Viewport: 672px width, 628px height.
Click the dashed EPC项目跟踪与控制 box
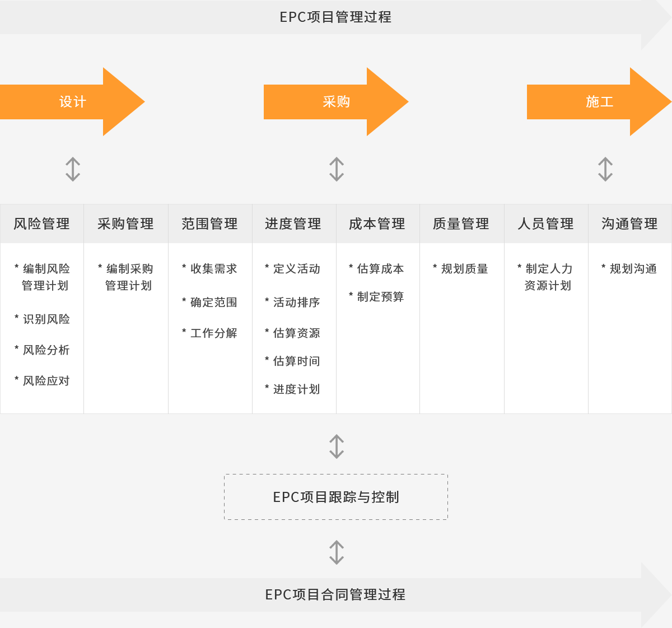336,497
